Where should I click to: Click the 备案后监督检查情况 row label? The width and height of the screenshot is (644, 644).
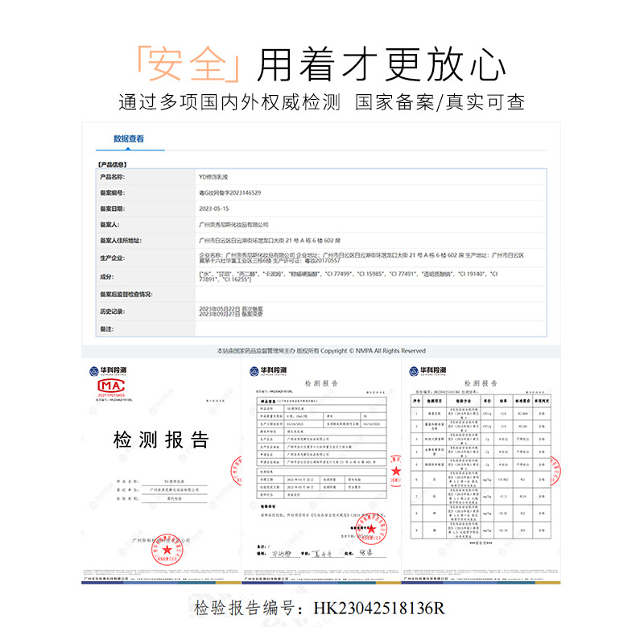point(126,295)
